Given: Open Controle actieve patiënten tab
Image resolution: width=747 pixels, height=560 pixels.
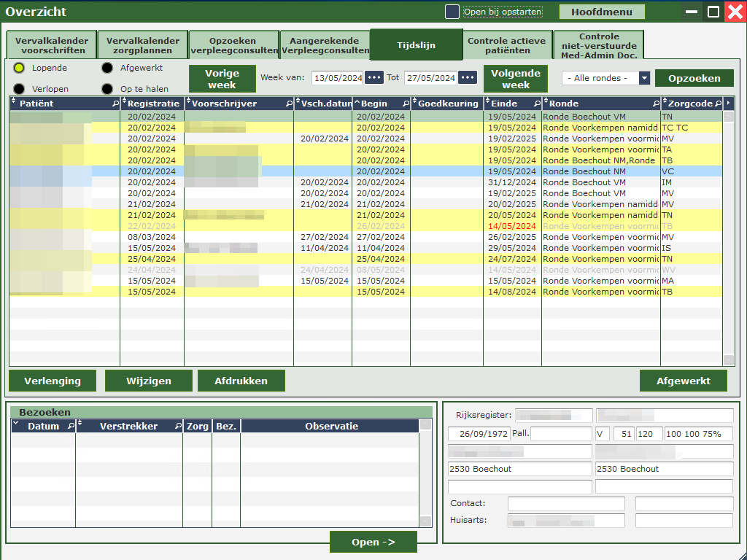Looking at the screenshot, I should (506, 45).
